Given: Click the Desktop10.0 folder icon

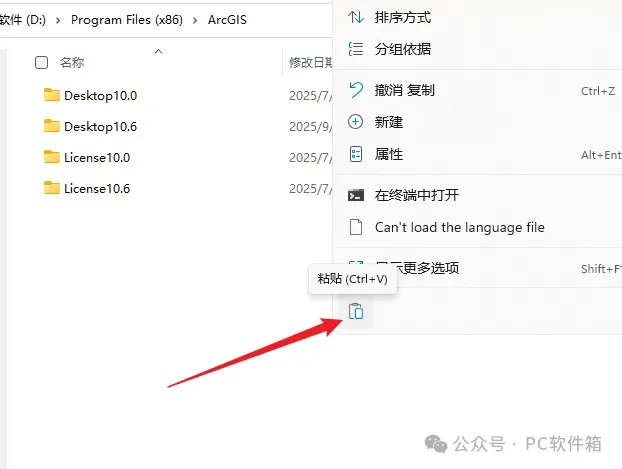Looking at the screenshot, I should pyautogui.click(x=52, y=95).
